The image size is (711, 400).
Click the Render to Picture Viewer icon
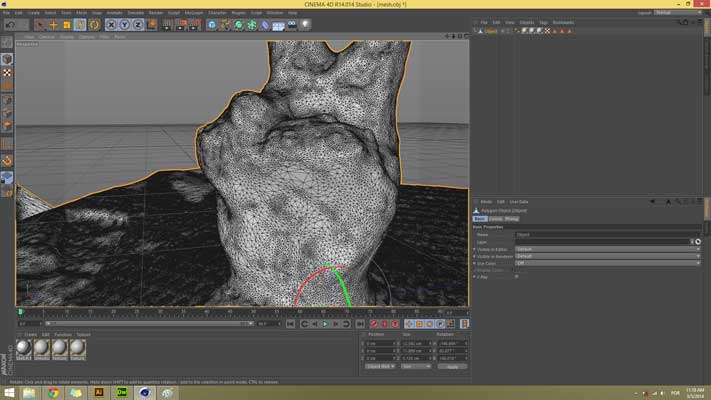(x=180, y=24)
